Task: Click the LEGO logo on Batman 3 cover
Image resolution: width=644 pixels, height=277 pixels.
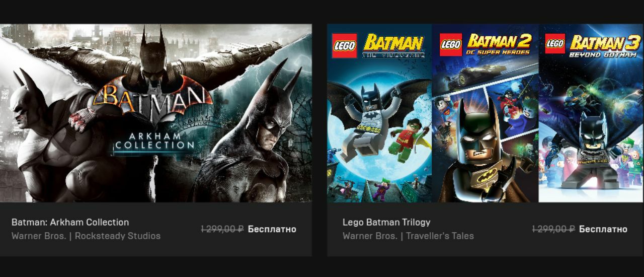Action: click(x=555, y=44)
